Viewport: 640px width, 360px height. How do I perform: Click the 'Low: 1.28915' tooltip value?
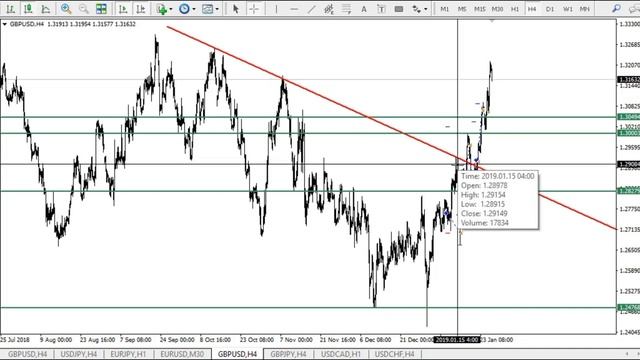(483, 204)
